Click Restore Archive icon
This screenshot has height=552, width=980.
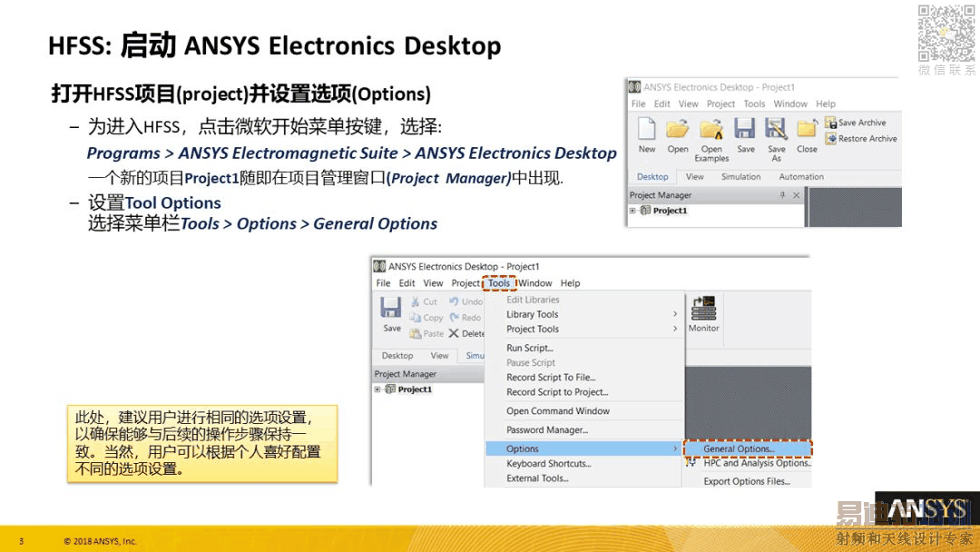(831, 139)
